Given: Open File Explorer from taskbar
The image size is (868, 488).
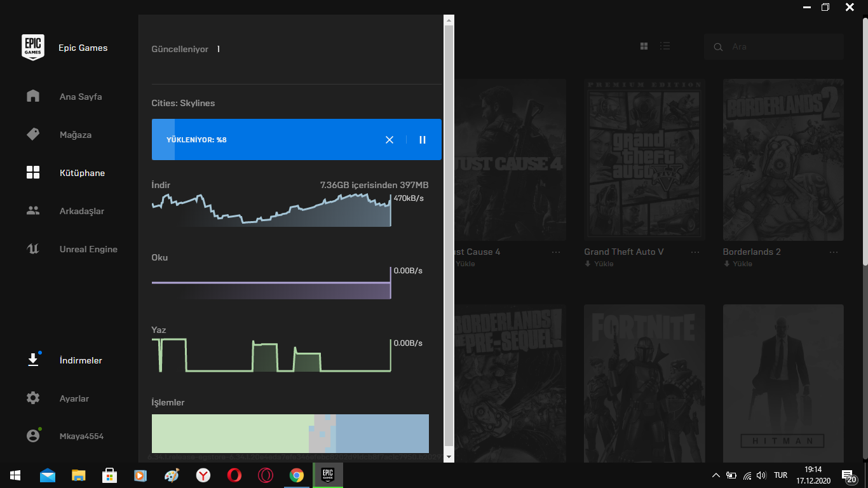Looking at the screenshot, I should 79,475.
